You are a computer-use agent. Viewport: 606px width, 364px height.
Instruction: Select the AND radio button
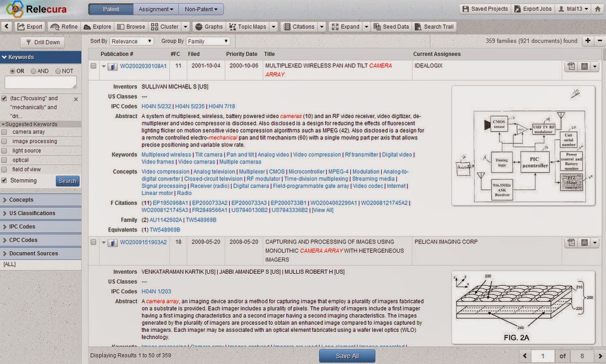[x=33, y=71]
